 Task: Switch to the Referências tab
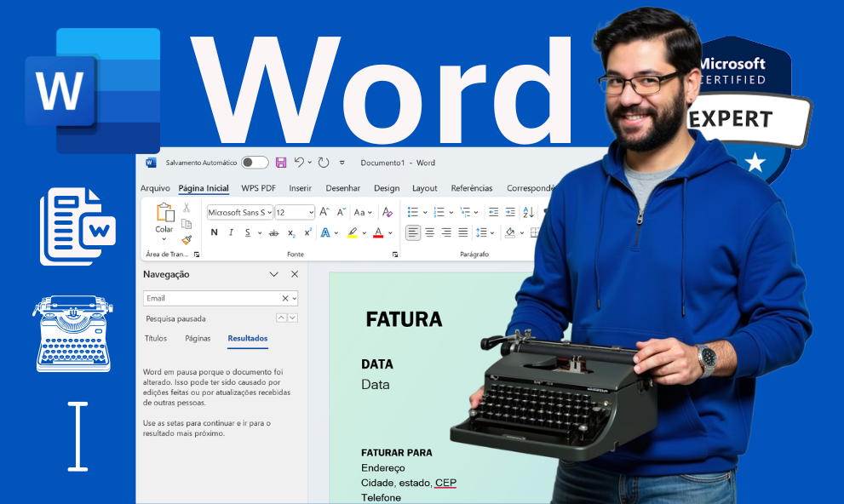472,187
